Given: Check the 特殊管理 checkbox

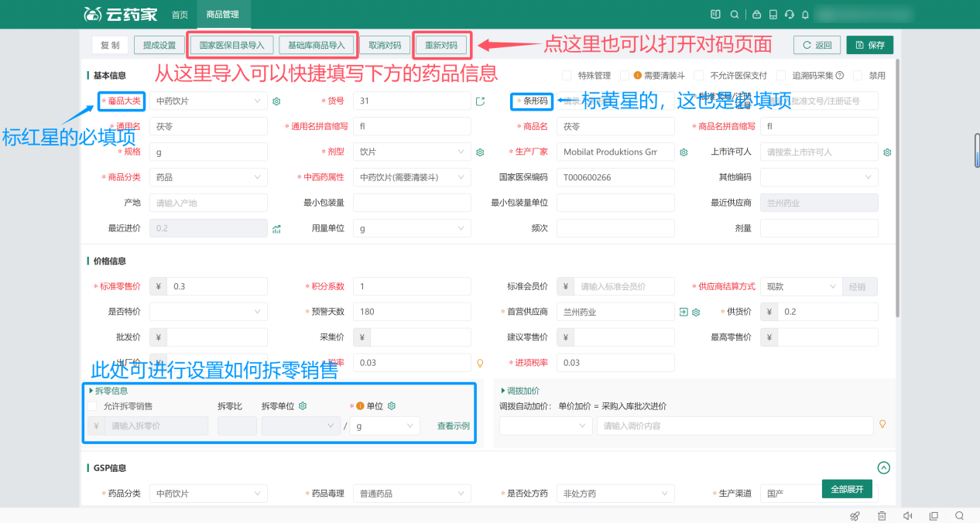Looking at the screenshot, I should [x=567, y=76].
